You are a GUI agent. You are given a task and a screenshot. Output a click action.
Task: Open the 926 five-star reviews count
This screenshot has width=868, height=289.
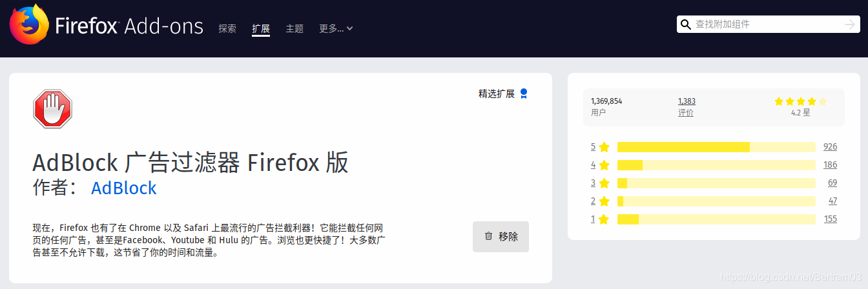(x=830, y=147)
